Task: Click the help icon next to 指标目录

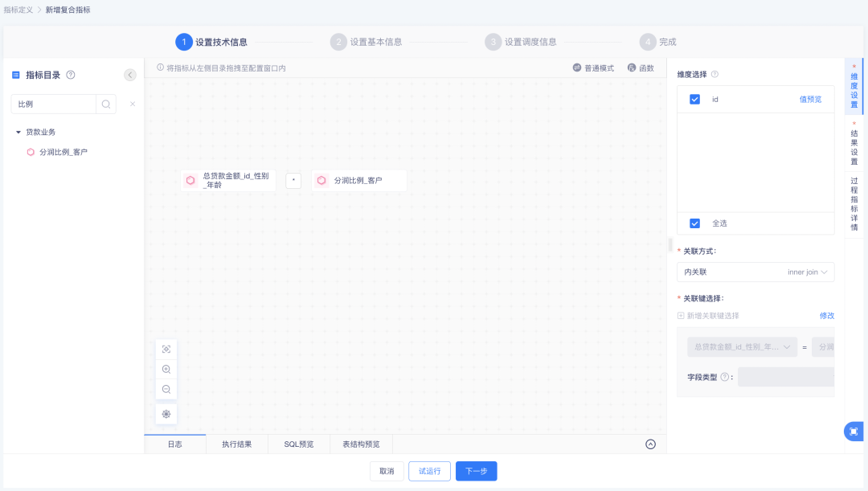Action: point(71,75)
